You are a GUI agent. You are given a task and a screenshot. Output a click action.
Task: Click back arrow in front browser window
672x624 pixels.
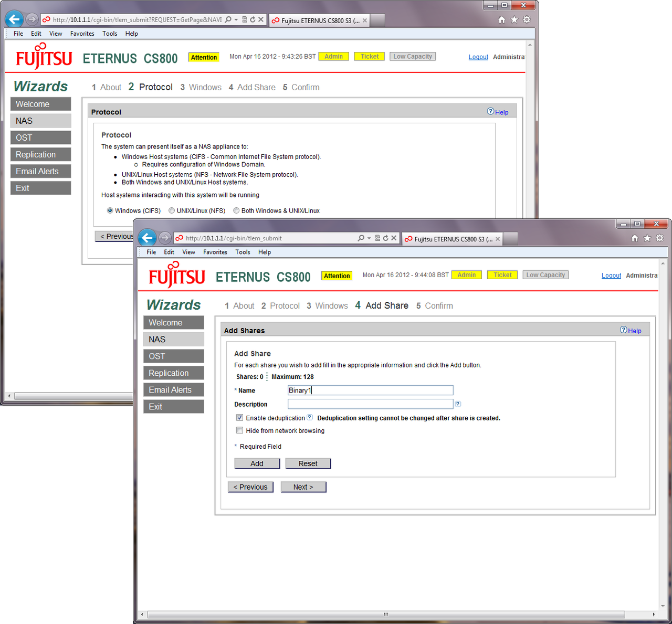click(148, 238)
